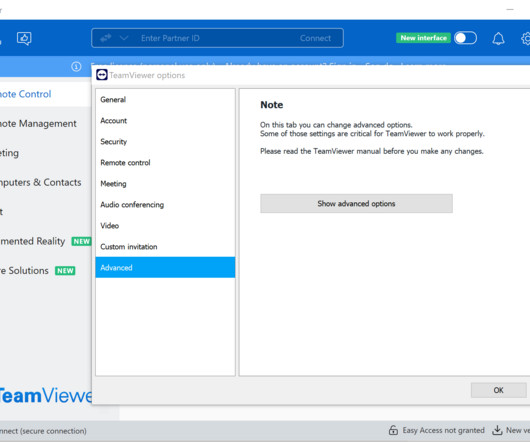Click the feedback icon in the header
530x442 pixels.
(x=24, y=38)
